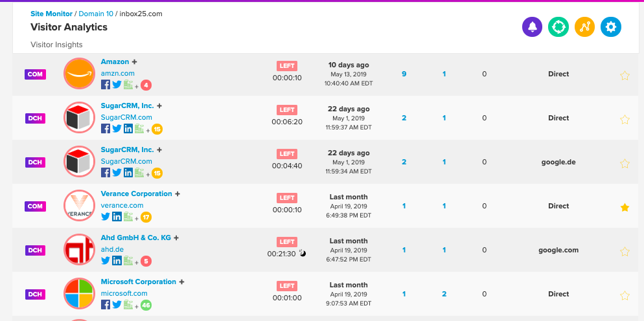
Task: Go to Site Monitor breadcrumb
Action: coord(51,14)
